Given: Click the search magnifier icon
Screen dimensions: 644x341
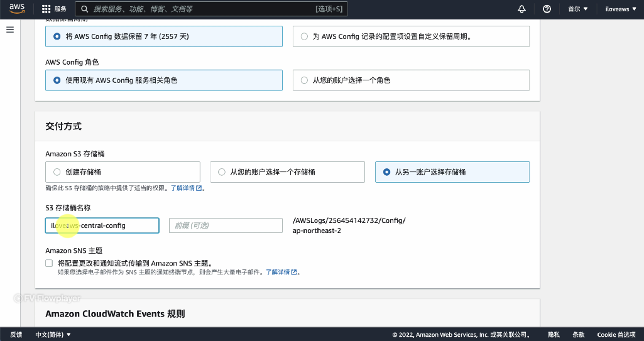Looking at the screenshot, I should pos(84,9).
